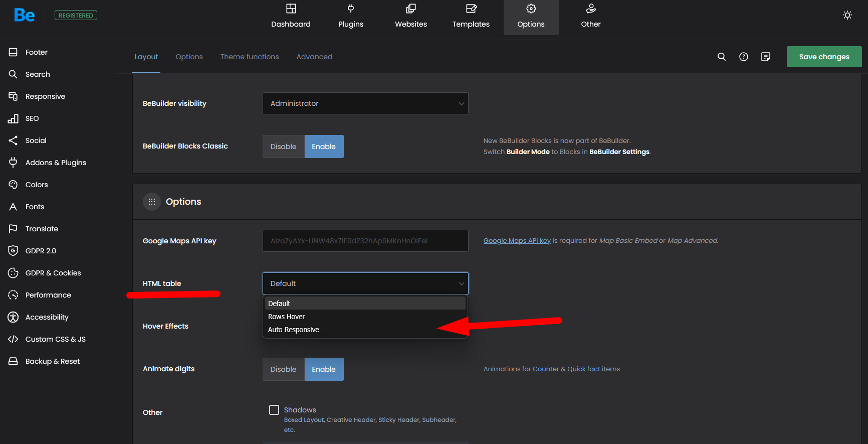This screenshot has height=444, width=868.
Task: Switch to the Advanced tab
Action: 314,57
